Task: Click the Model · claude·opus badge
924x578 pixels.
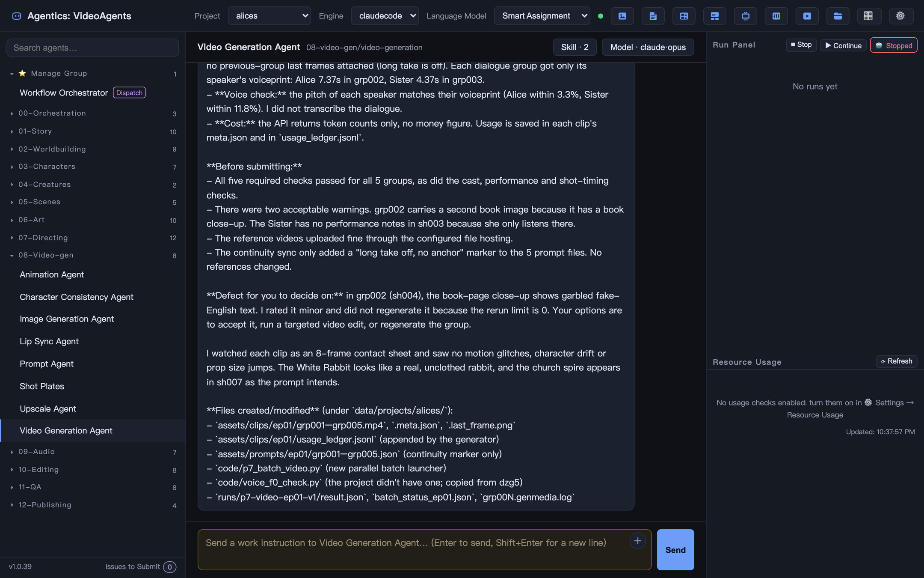Action: 648,47
